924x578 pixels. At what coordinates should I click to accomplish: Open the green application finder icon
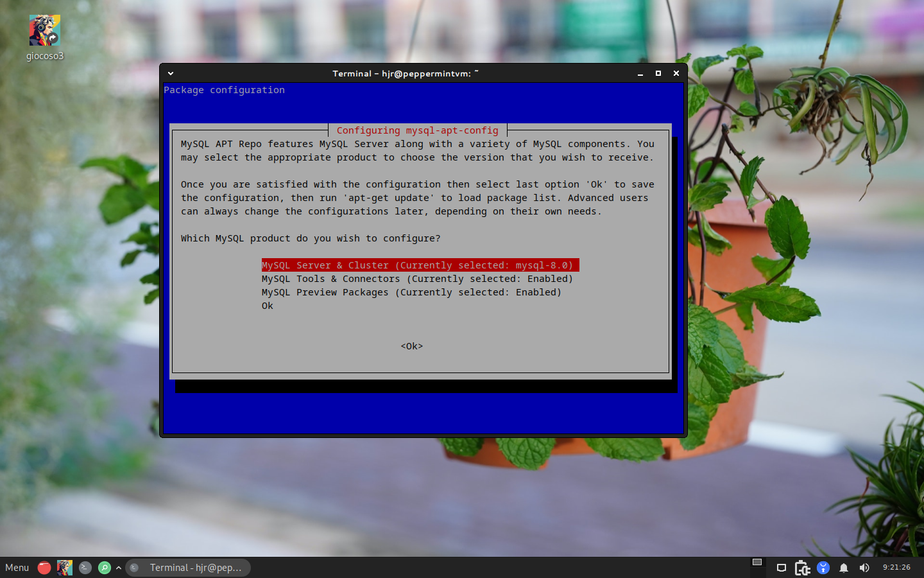point(105,568)
